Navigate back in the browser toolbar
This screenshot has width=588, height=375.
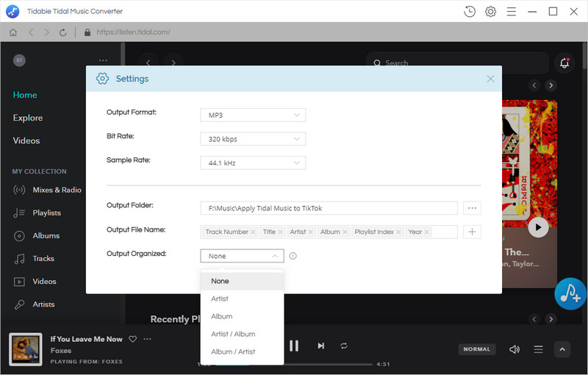click(x=31, y=32)
